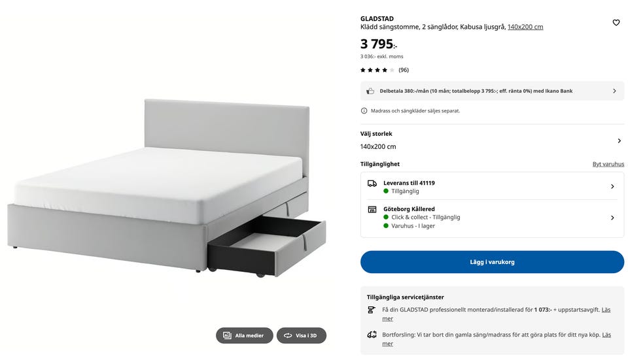The width and height of the screenshot is (628, 364).
Task: Expand Leverans till 41119 details
Action: click(612, 187)
